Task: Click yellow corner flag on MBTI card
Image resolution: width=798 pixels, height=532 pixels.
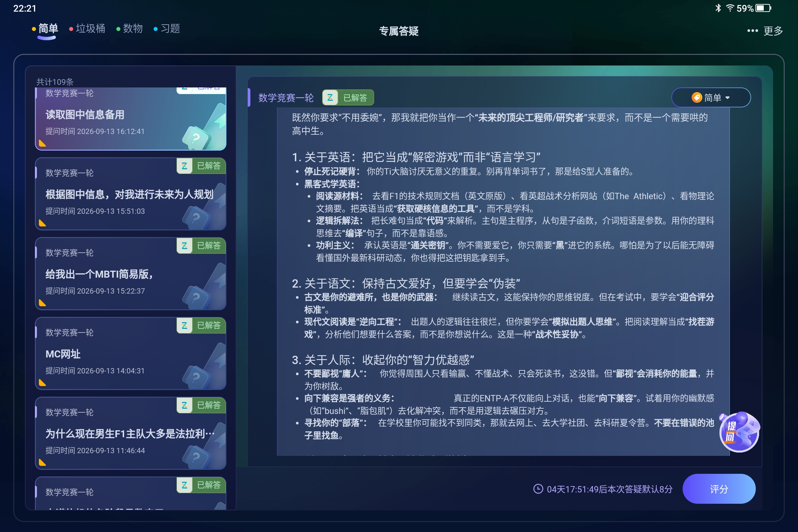Action: click(x=43, y=303)
